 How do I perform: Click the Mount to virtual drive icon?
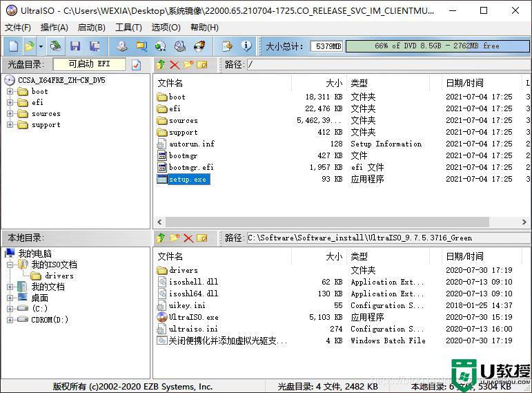click(180, 46)
